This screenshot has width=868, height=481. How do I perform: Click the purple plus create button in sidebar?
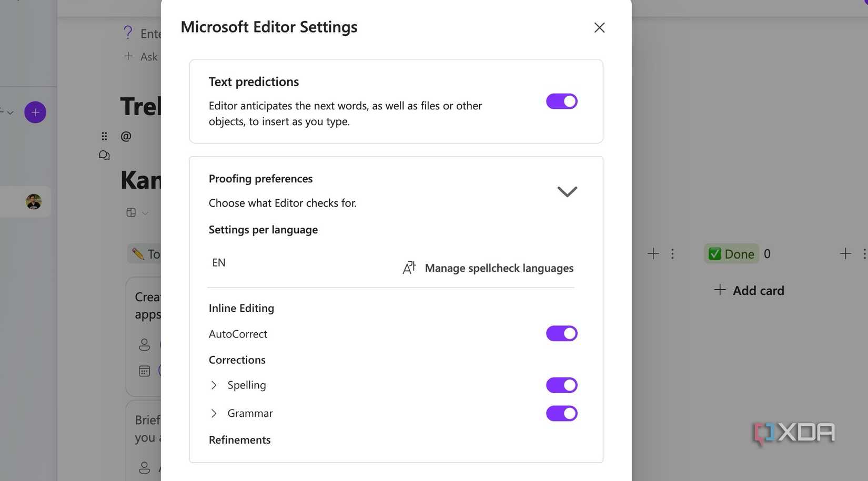[x=35, y=112]
